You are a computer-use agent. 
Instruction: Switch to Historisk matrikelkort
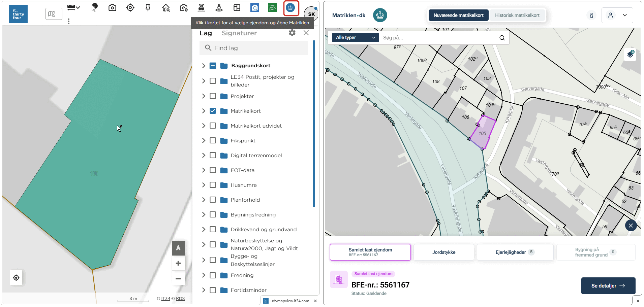[517, 15]
